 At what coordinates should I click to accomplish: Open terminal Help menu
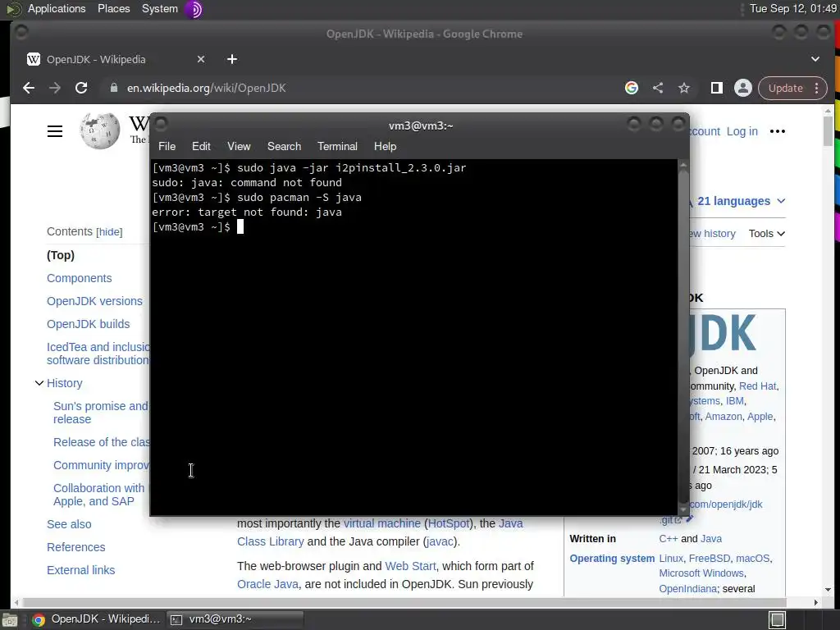pos(386,146)
